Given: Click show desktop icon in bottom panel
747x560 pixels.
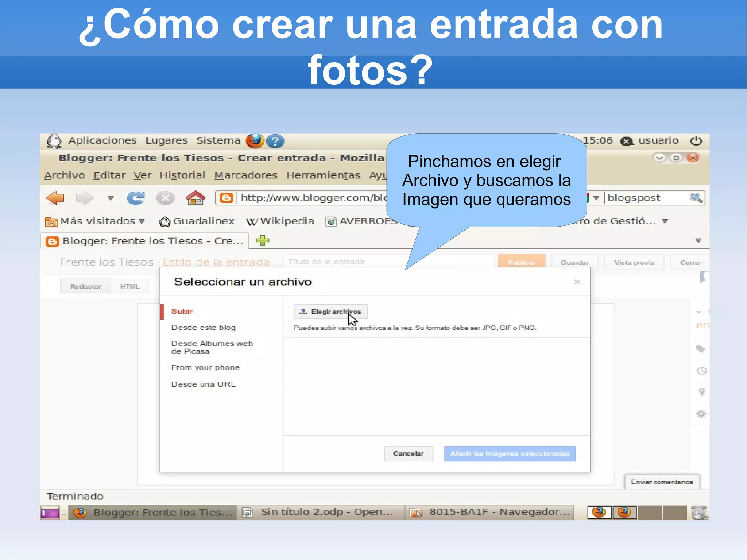Looking at the screenshot, I should click(x=50, y=513).
